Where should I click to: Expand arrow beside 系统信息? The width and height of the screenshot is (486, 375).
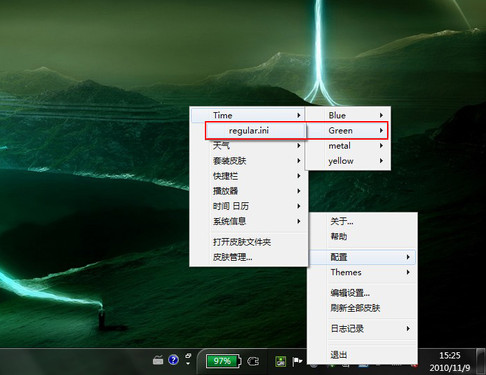click(299, 221)
